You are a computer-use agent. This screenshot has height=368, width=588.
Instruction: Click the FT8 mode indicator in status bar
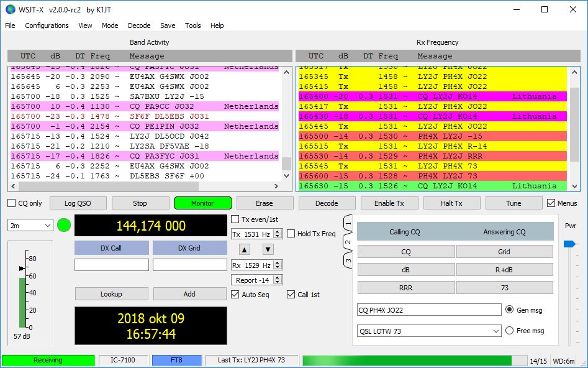(x=176, y=360)
